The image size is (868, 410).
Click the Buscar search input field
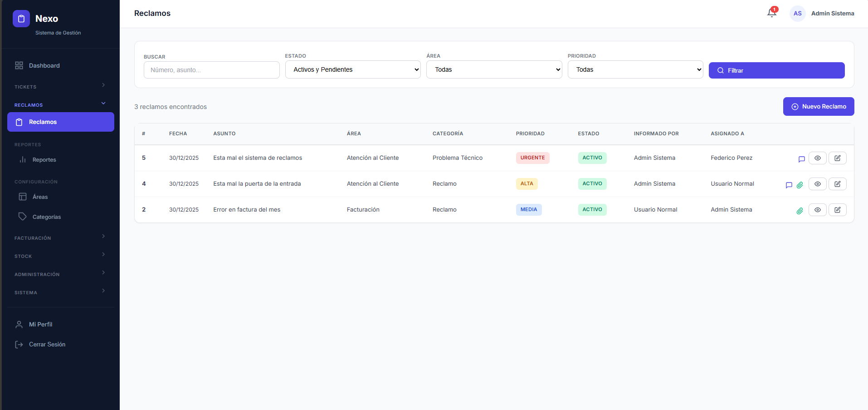[211, 70]
